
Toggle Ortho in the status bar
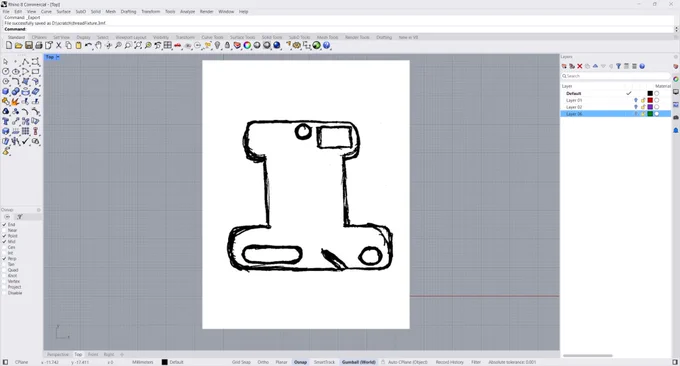coord(263,362)
